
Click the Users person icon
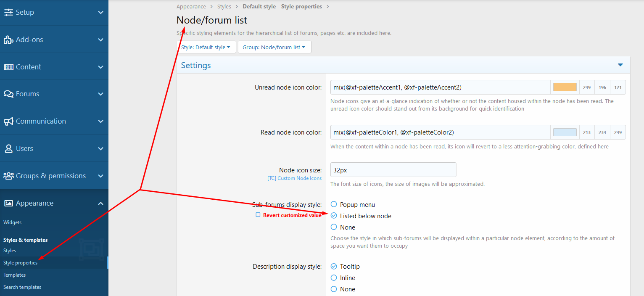tap(8, 148)
